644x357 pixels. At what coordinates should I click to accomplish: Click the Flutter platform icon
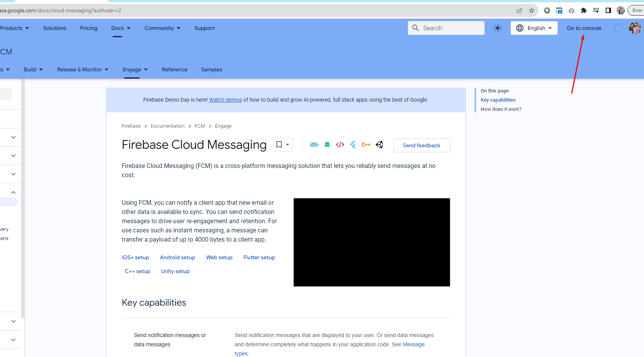[x=353, y=145]
